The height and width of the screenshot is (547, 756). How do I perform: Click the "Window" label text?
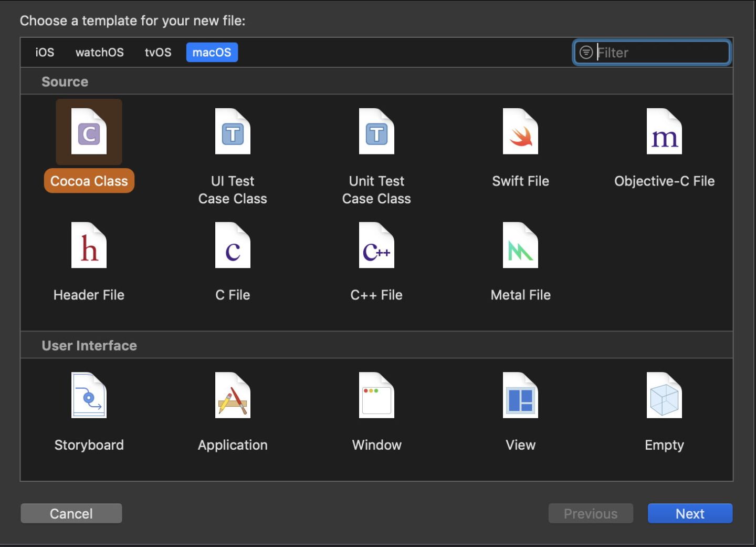(x=376, y=445)
